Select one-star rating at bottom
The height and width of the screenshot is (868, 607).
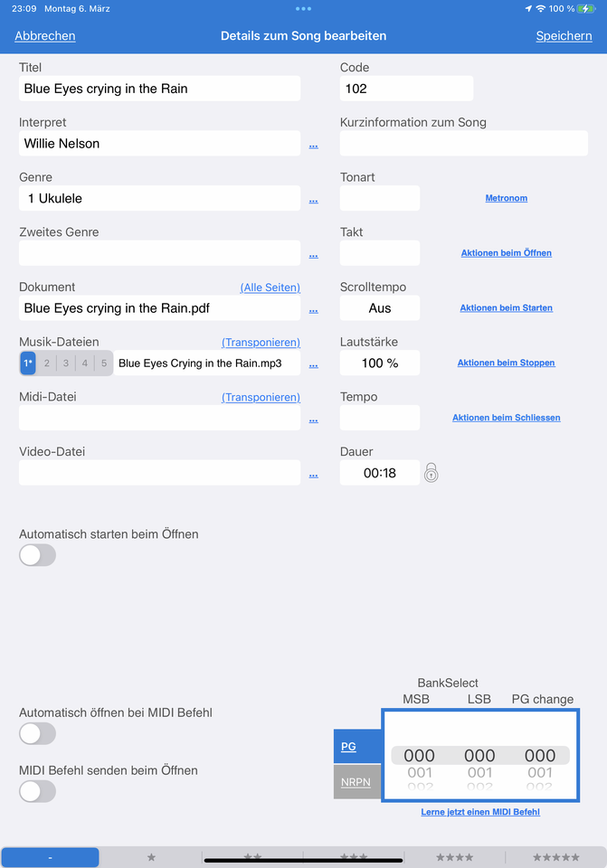151,857
